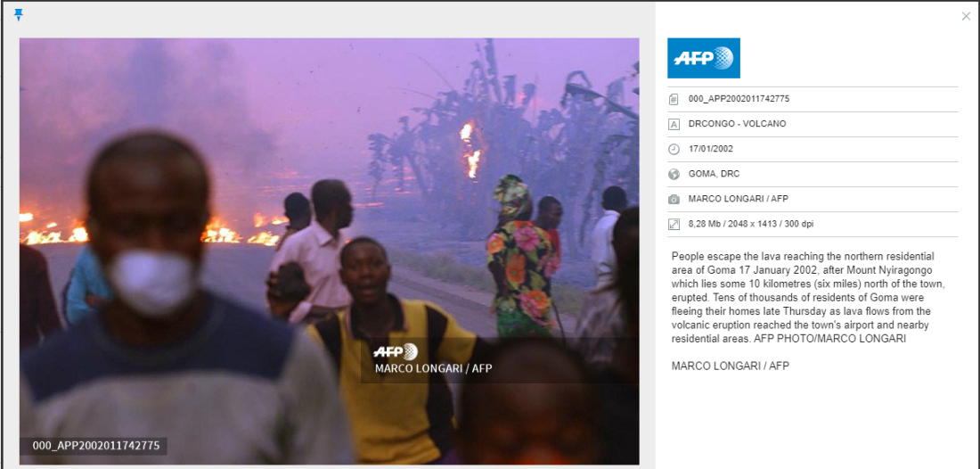
Task: Click the photo caption paragraph
Action: pyautogui.click(x=808, y=298)
